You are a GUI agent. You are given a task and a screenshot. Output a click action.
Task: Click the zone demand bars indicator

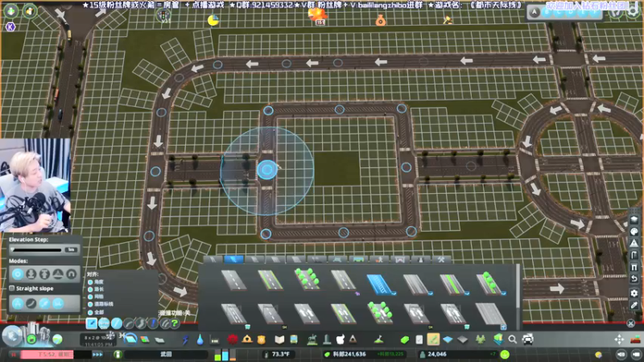click(x=225, y=355)
